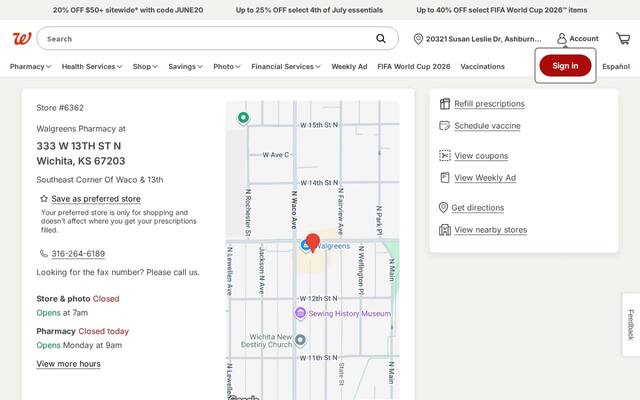Click the View Weekly Ad link

[485, 178]
